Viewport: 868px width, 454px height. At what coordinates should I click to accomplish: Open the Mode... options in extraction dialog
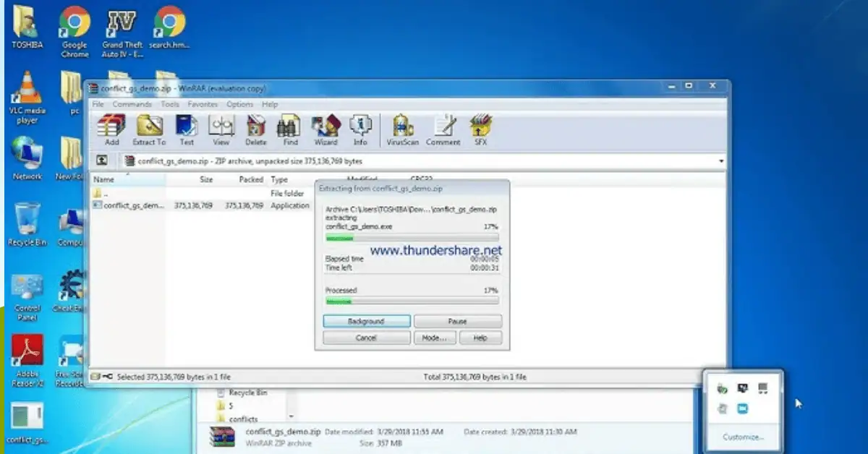(x=435, y=338)
